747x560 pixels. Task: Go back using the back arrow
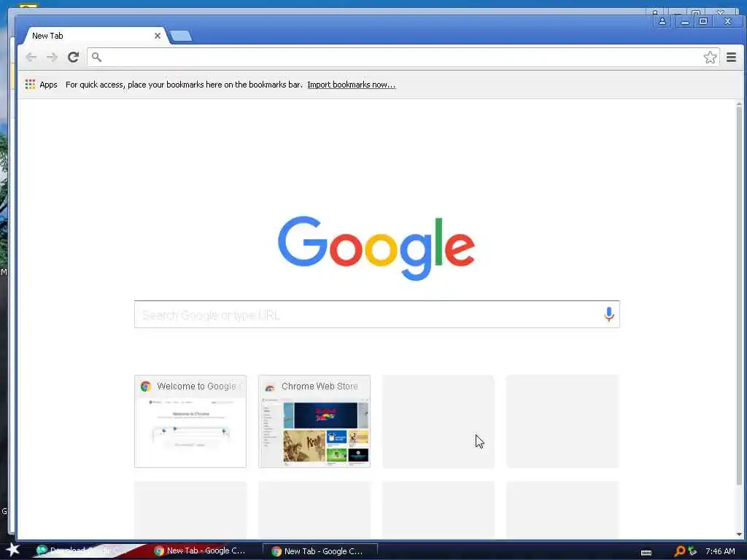[x=31, y=57]
